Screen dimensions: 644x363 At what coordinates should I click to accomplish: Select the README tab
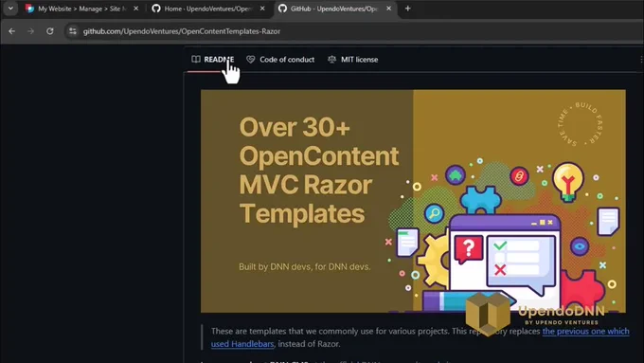213,60
